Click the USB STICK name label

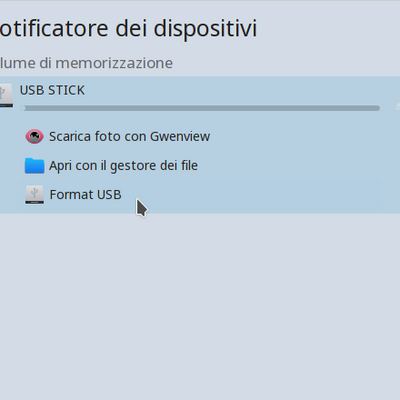(52, 90)
